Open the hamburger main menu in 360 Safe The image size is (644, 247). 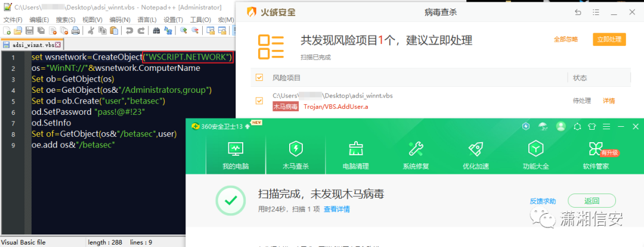pos(606,126)
